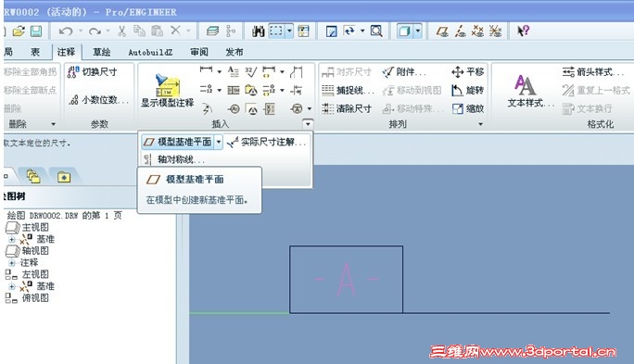Click 切换尺寸 toggle dimensions button
Screen dimensions: 634x364
click(x=93, y=72)
